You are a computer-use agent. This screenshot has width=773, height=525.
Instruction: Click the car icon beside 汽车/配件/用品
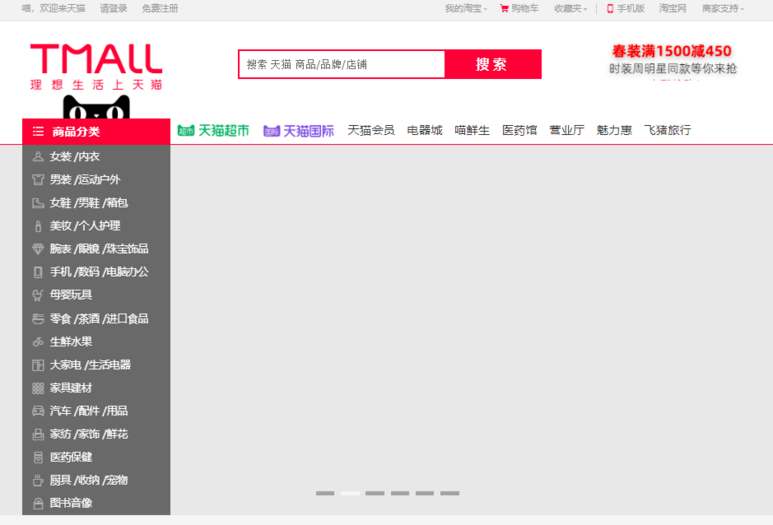point(38,411)
